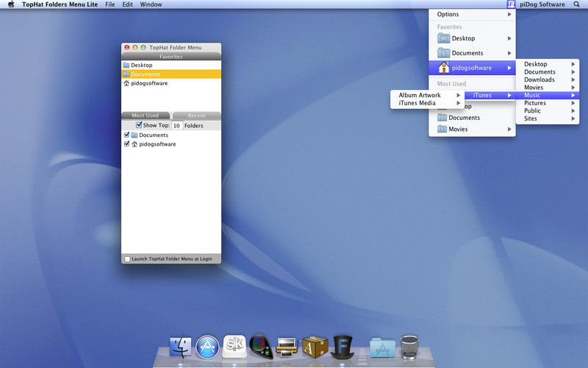The width and height of the screenshot is (588, 368).
Task: Select the highlighted Documents favorite row
Action: (x=171, y=74)
